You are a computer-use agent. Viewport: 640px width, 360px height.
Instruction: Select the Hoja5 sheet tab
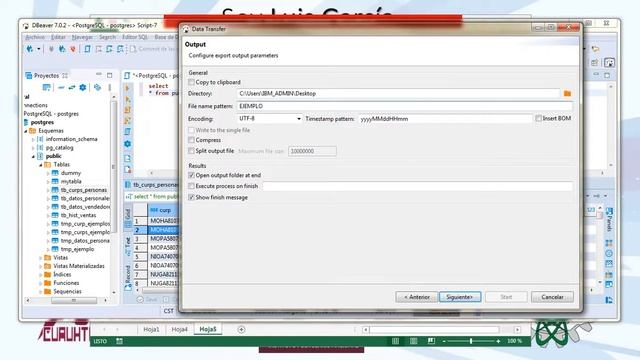pos(208,329)
